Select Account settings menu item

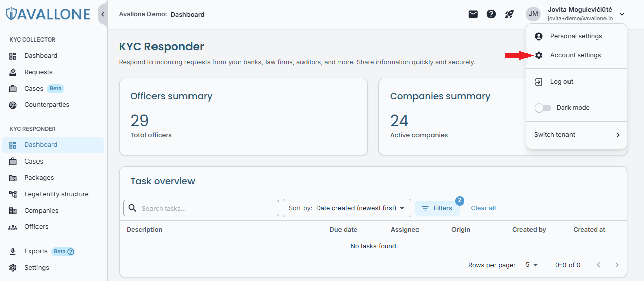(x=577, y=55)
